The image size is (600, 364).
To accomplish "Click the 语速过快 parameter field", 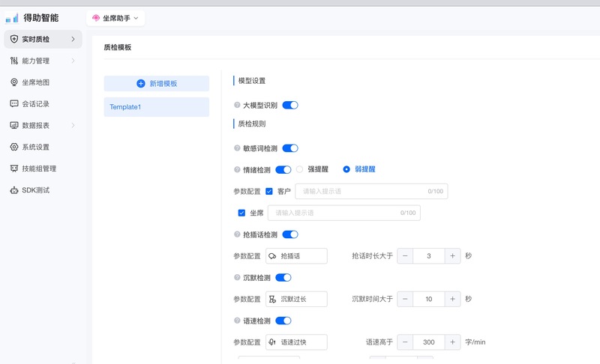I will 296,342.
